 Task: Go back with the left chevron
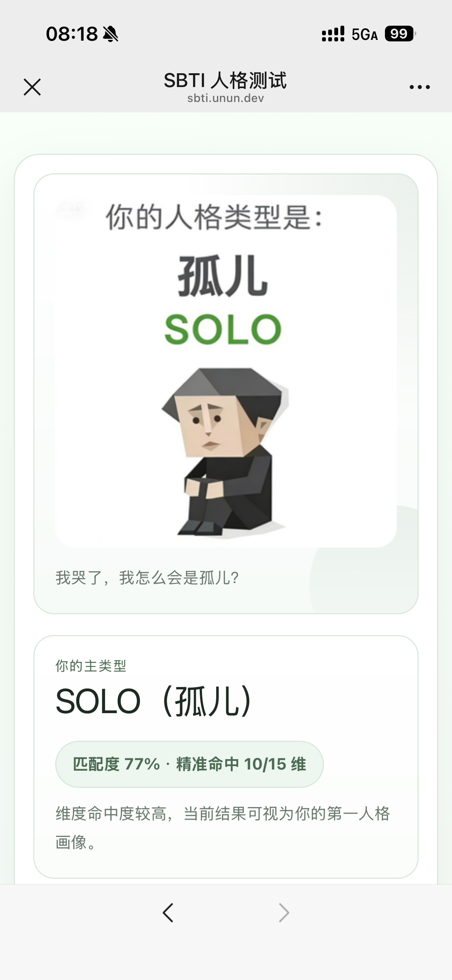point(168,912)
